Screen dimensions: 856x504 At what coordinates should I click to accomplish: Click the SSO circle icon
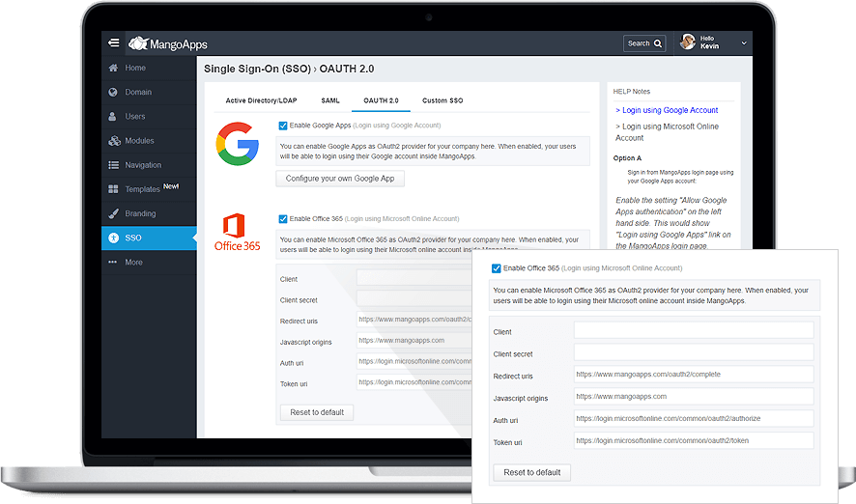114,238
